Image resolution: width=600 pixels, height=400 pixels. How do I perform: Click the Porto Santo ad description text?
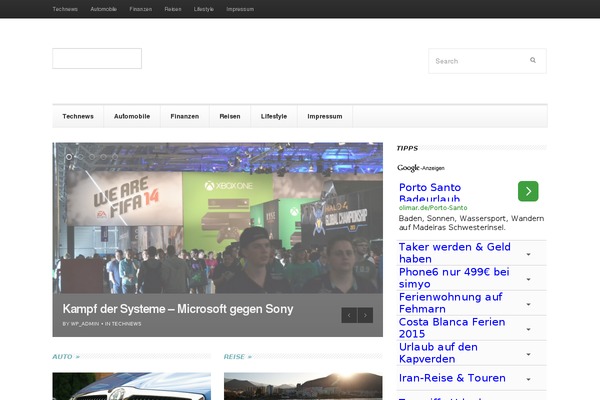pyautogui.click(x=471, y=223)
